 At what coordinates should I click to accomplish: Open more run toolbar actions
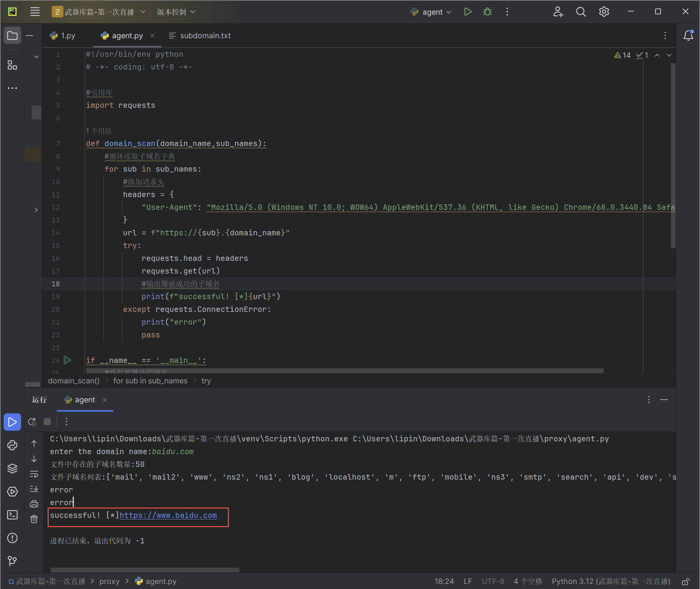[67, 422]
